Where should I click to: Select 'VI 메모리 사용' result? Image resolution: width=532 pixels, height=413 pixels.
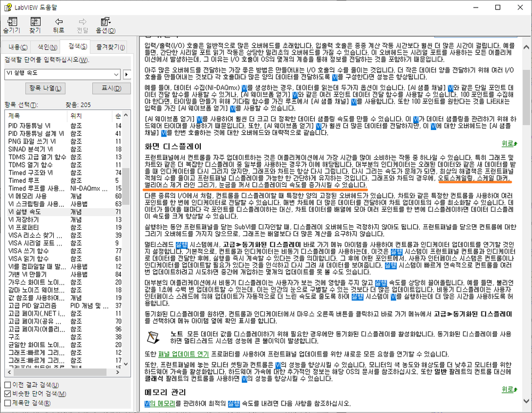64,196
